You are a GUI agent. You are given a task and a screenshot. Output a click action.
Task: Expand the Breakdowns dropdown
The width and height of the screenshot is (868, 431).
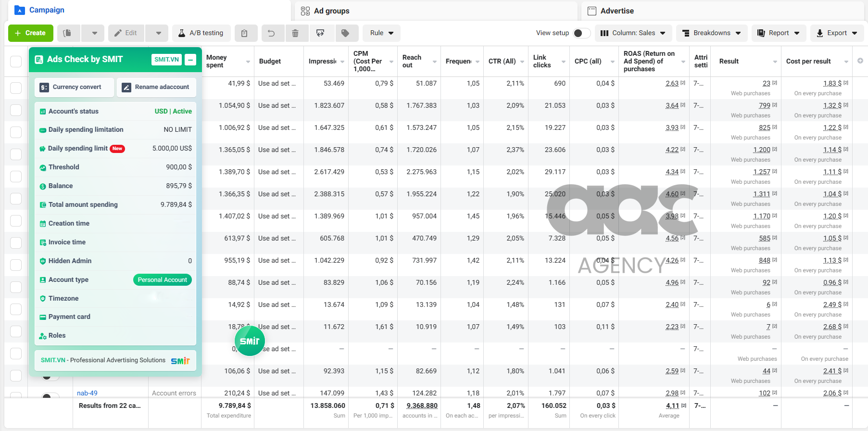tap(712, 33)
